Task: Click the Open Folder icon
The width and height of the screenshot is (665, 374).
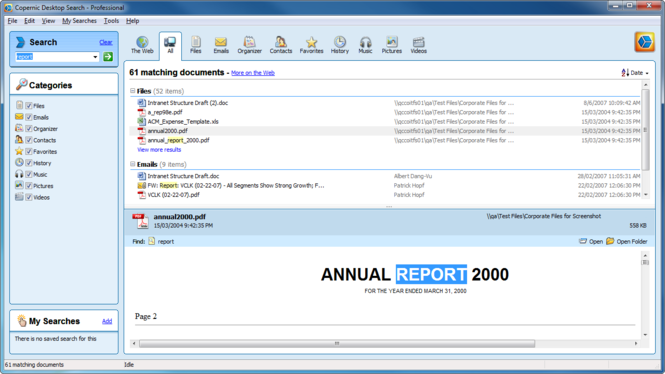Action: (610, 241)
